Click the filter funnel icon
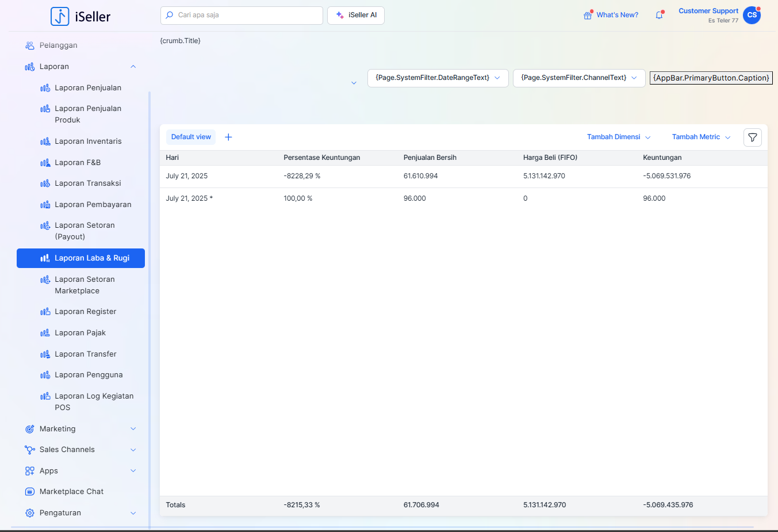Image resolution: width=778 pixels, height=532 pixels. [752, 137]
